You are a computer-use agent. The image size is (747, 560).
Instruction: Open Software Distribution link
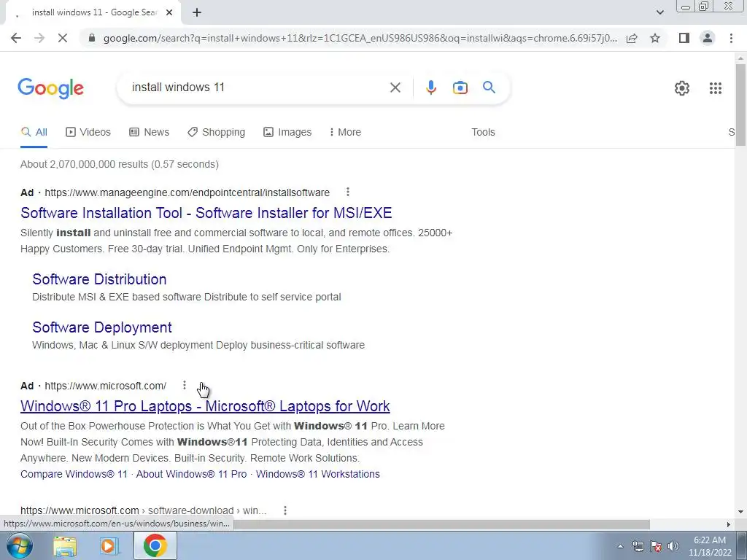click(x=99, y=279)
